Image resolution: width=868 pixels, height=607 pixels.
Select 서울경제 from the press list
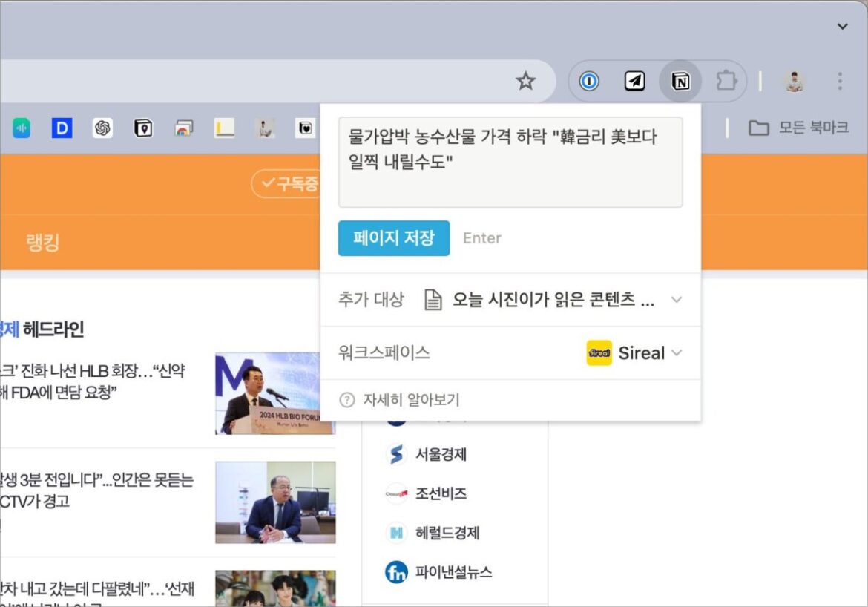440,454
